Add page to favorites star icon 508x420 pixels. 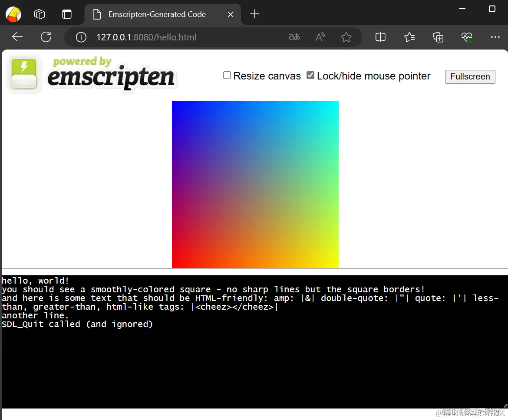pyautogui.click(x=346, y=37)
